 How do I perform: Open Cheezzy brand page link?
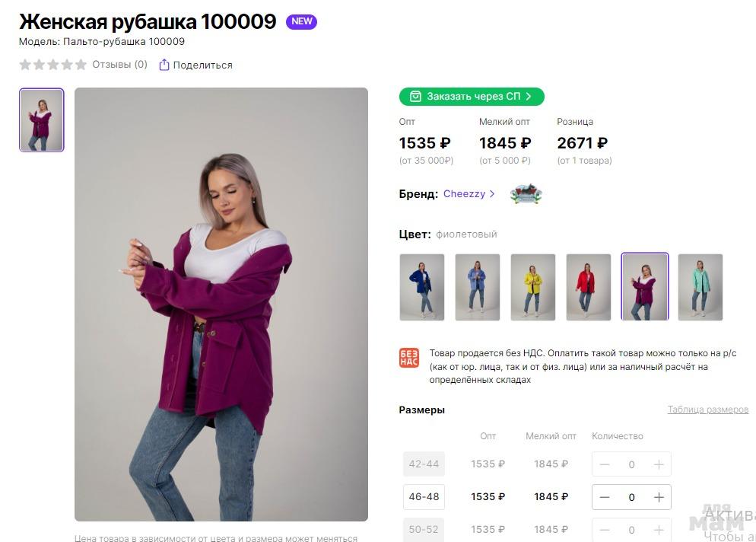click(x=469, y=194)
